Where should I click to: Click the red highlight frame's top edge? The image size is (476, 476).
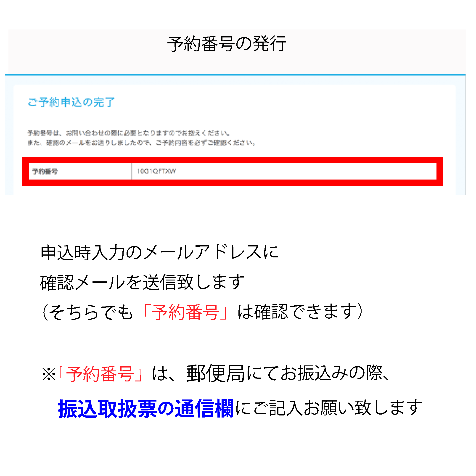pos(233,160)
